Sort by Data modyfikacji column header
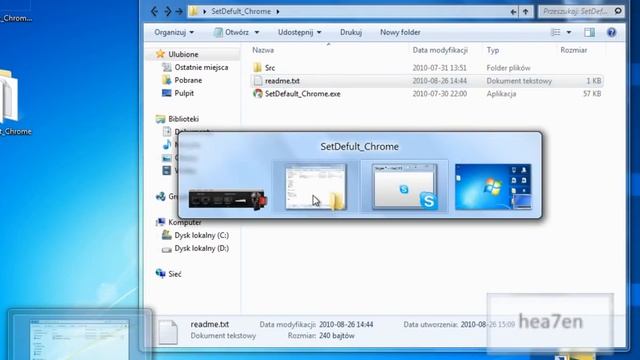The width and height of the screenshot is (640, 360). [x=440, y=50]
